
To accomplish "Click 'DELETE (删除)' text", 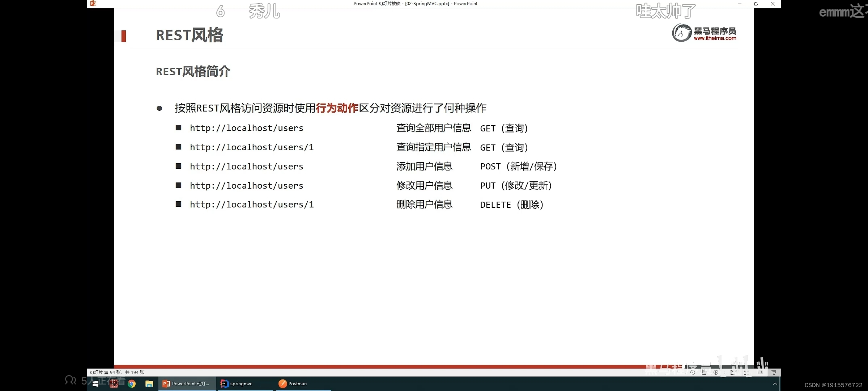I will point(512,205).
